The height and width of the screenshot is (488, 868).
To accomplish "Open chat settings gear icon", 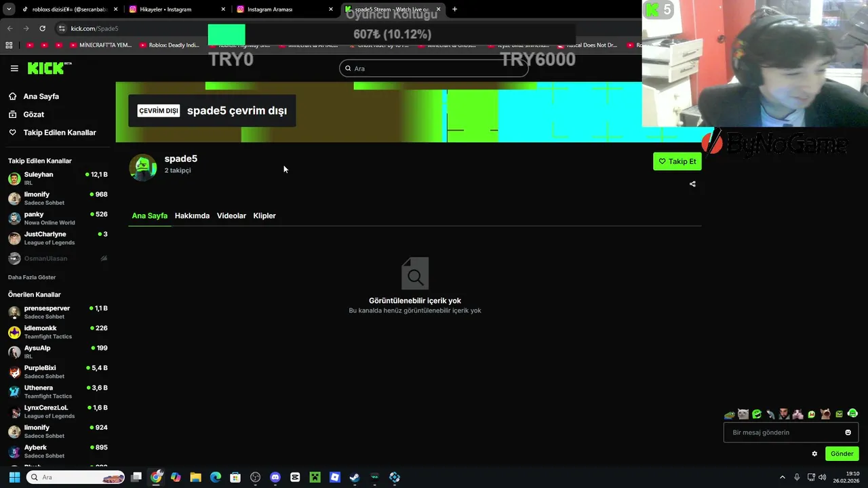I will point(814,453).
